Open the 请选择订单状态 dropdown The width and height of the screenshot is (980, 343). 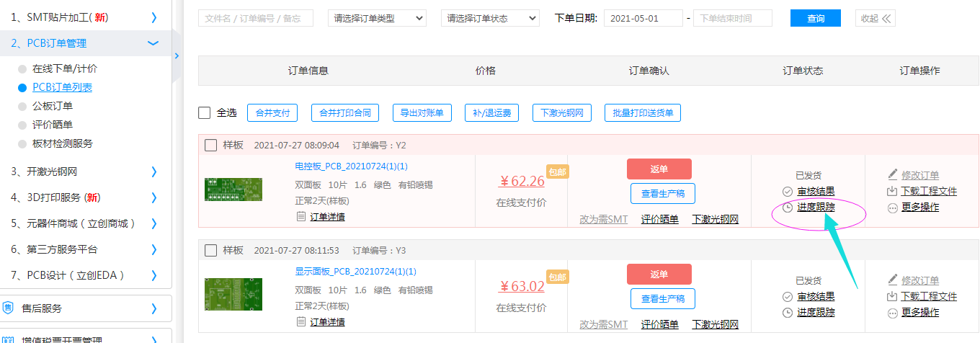[490, 19]
